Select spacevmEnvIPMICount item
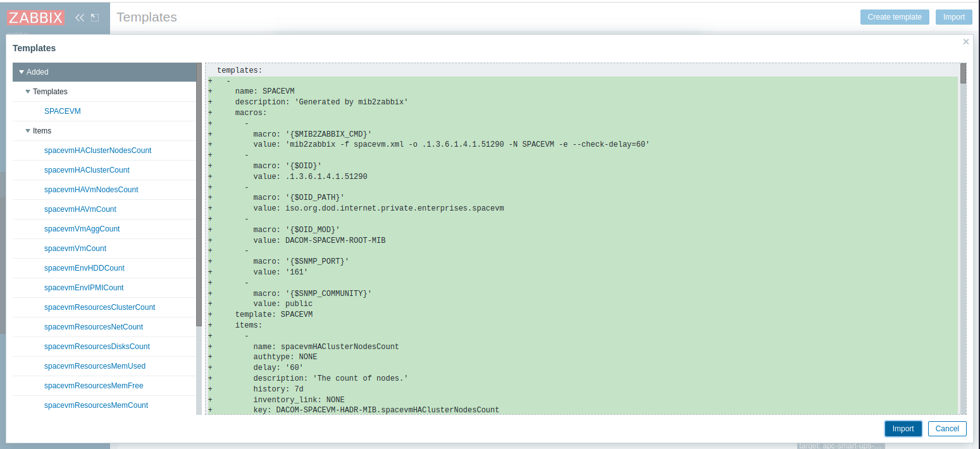 point(84,288)
